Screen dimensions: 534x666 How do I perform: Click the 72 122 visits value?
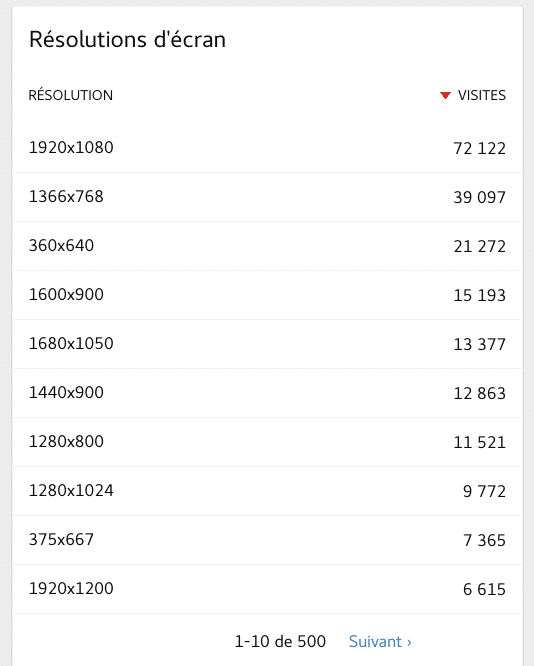pos(480,148)
